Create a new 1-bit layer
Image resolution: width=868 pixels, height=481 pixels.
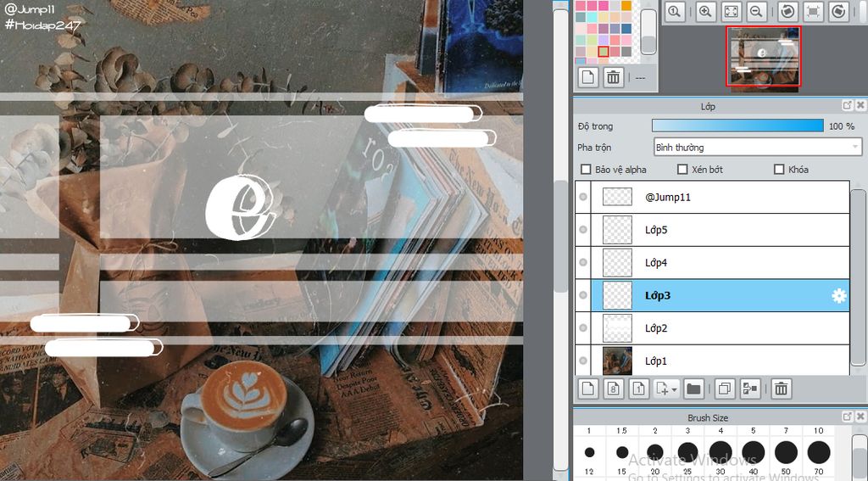point(639,389)
